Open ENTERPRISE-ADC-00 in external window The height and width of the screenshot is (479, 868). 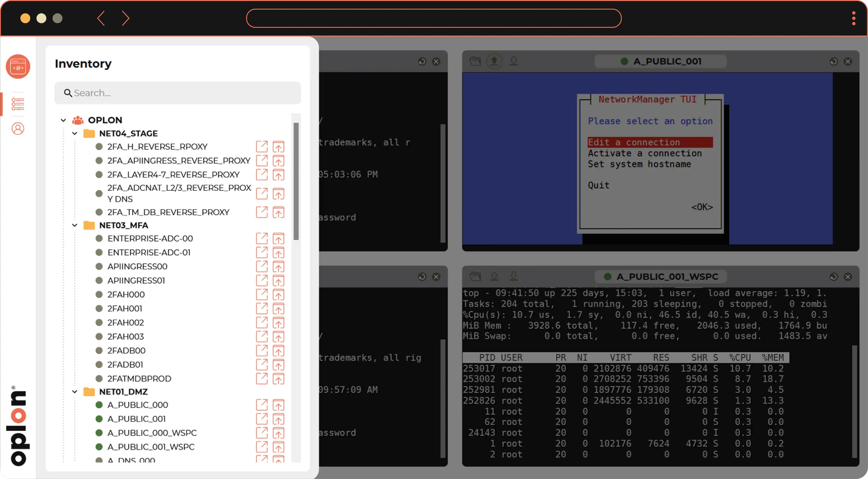point(262,238)
